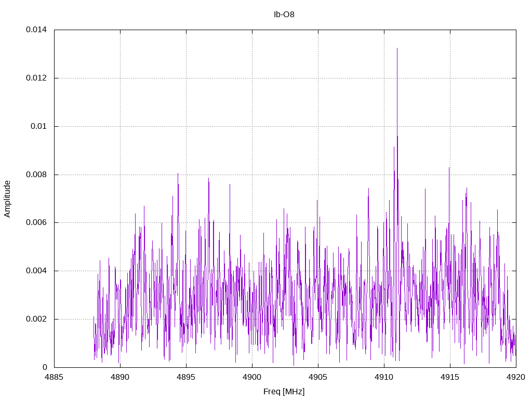Click the 0.012 y-axis tick label

pos(36,78)
